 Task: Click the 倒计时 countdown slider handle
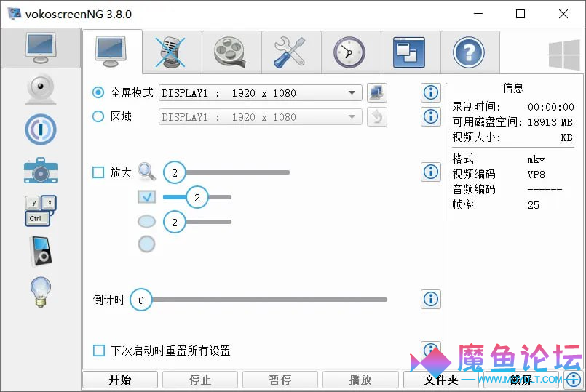point(141,300)
